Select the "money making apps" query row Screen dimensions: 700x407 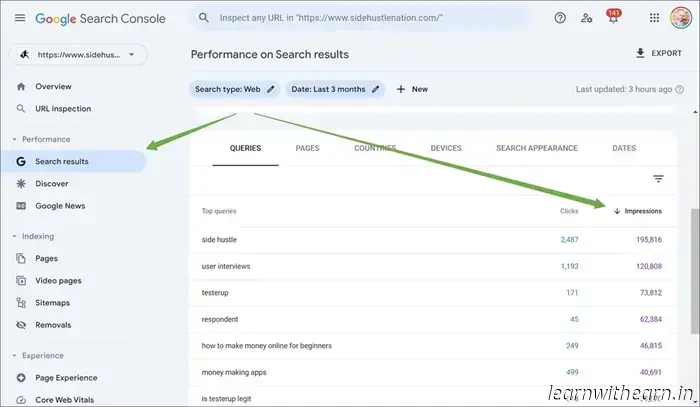point(432,372)
